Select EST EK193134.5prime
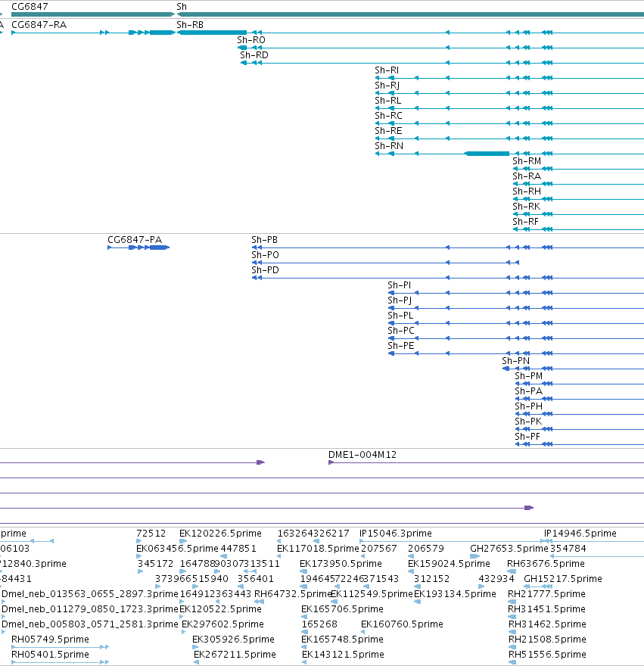The width and height of the screenshot is (644, 666). (x=455, y=594)
